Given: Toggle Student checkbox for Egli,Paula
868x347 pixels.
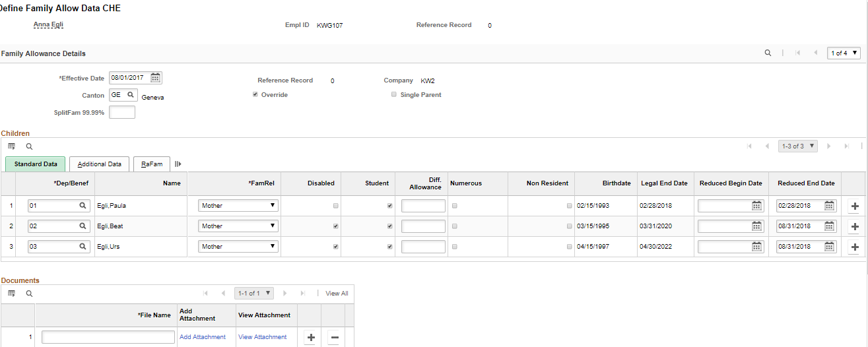Looking at the screenshot, I should [x=390, y=206].
